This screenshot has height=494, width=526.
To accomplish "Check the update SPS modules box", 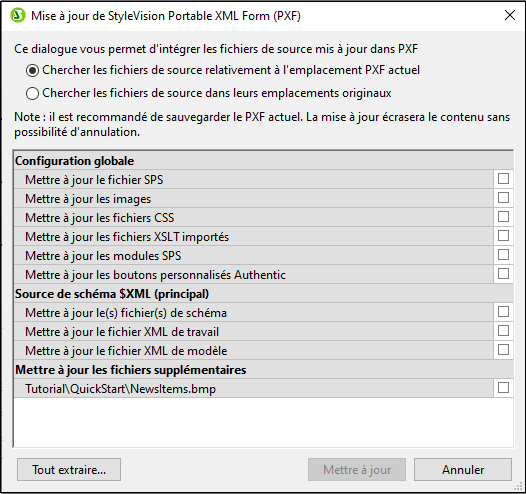I will coord(503,255).
